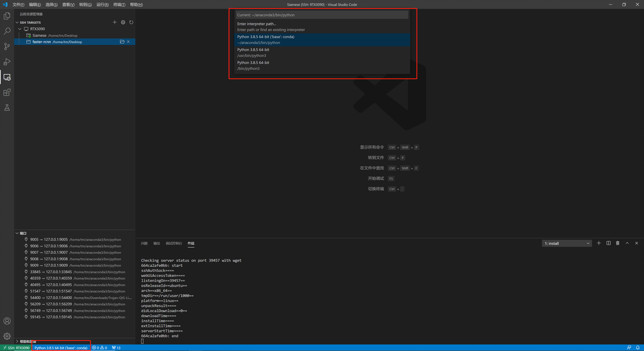The image size is (644, 351).
Task: Open the Testing flask view
Action: (7, 108)
